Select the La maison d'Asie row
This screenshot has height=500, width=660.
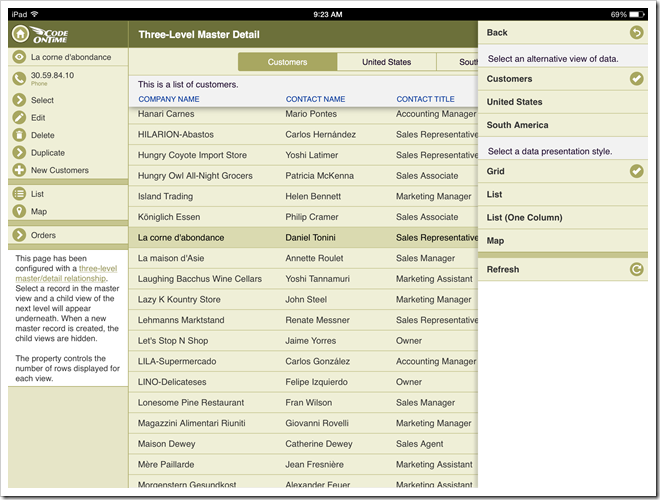[303, 258]
